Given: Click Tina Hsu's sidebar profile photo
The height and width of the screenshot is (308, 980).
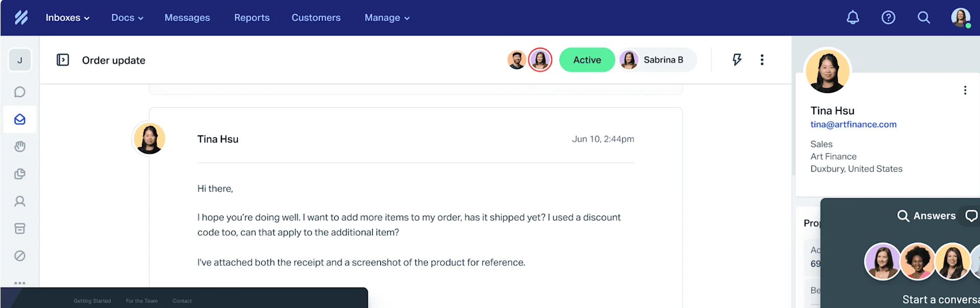Looking at the screenshot, I should (x=827, y=71).
